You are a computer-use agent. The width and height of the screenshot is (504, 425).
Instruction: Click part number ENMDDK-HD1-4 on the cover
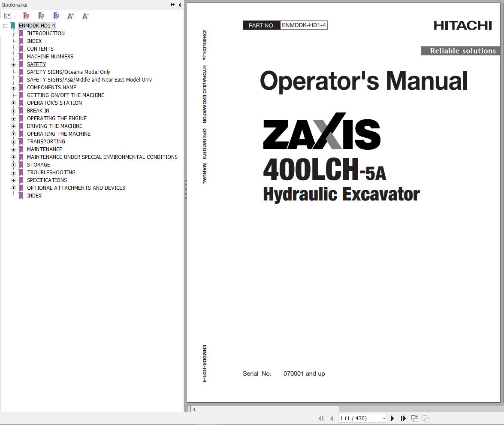(304, 25)
